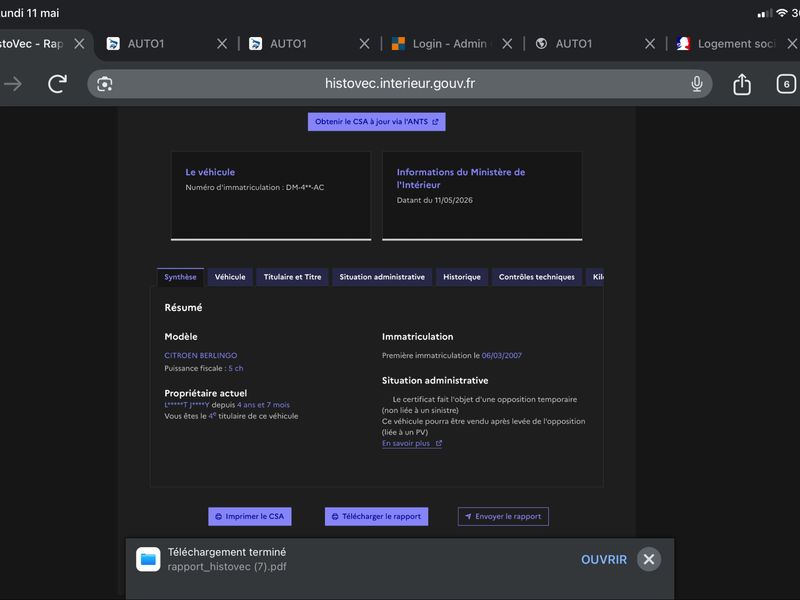800x600 pixels.
Task: Open the tab switcher showing 6 tabs
Action: point(786,84)
